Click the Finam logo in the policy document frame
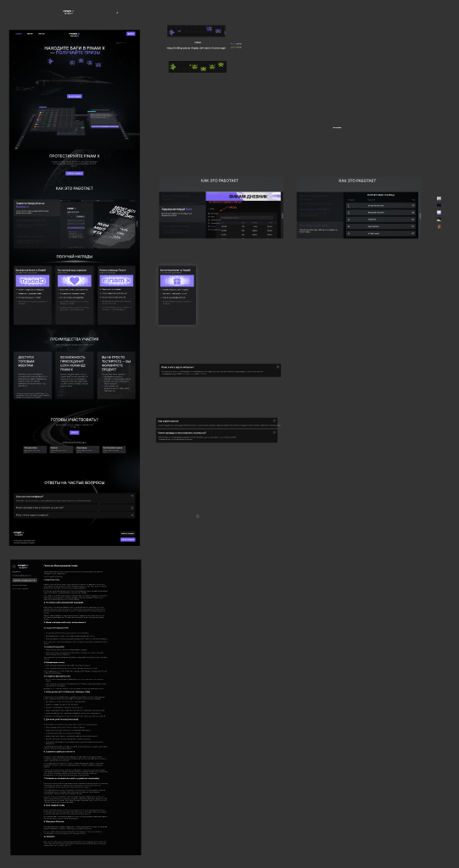The image size is (459, 868). [x=23, y=565]
